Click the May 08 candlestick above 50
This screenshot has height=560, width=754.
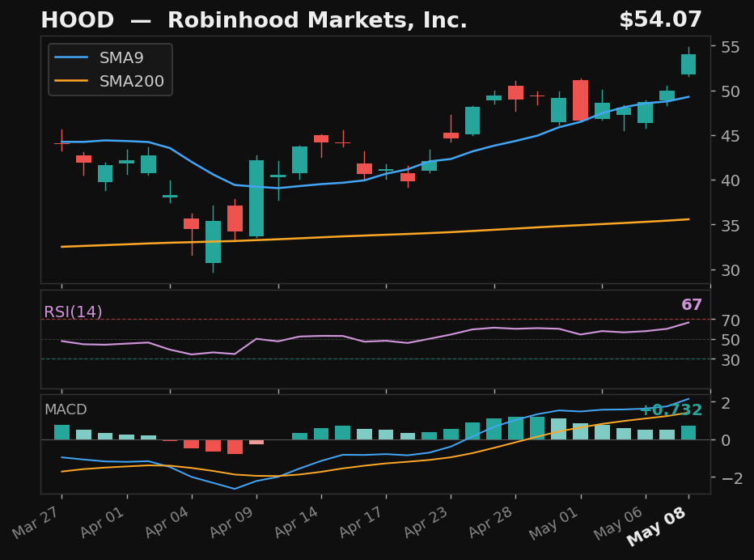688,64
